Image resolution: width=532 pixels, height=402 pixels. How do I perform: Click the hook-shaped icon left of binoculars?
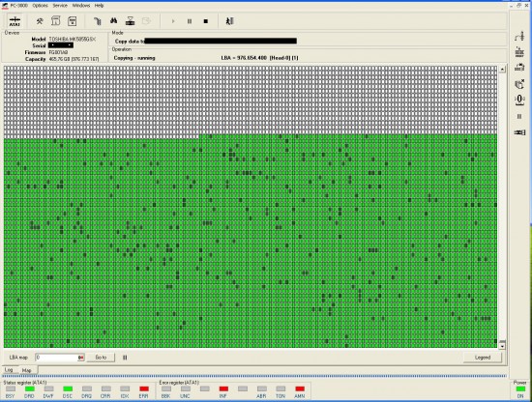(98, 21)
